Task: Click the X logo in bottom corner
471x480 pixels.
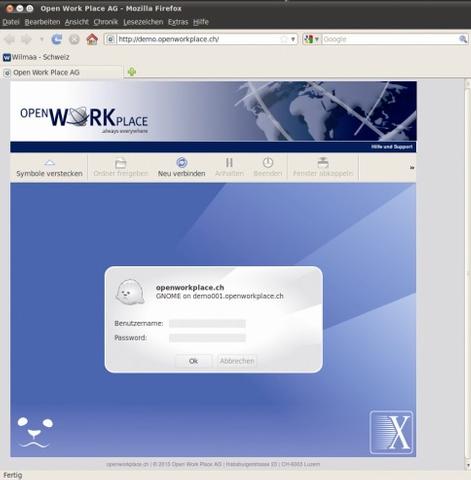Action: [x=391, y=432]
